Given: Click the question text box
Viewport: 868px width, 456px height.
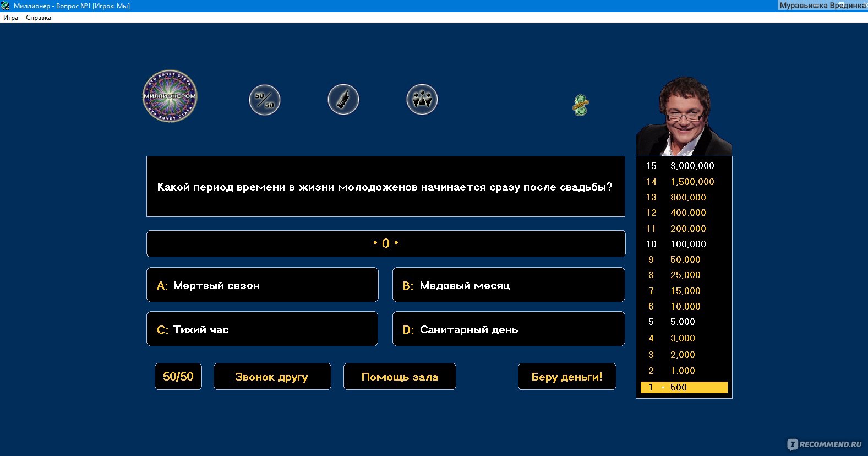Looking at the screenshot, I should pos(386,187).
